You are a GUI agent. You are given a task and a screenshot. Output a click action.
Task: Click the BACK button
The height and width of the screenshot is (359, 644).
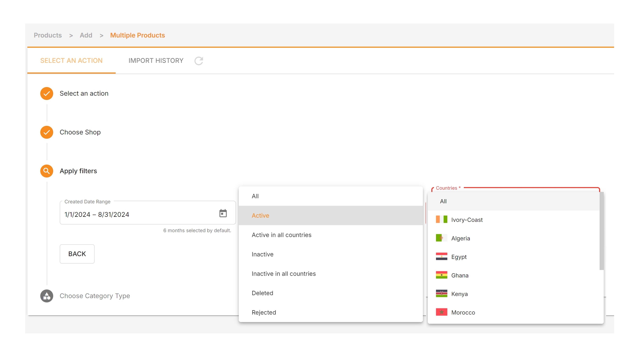tap(77, 254)
